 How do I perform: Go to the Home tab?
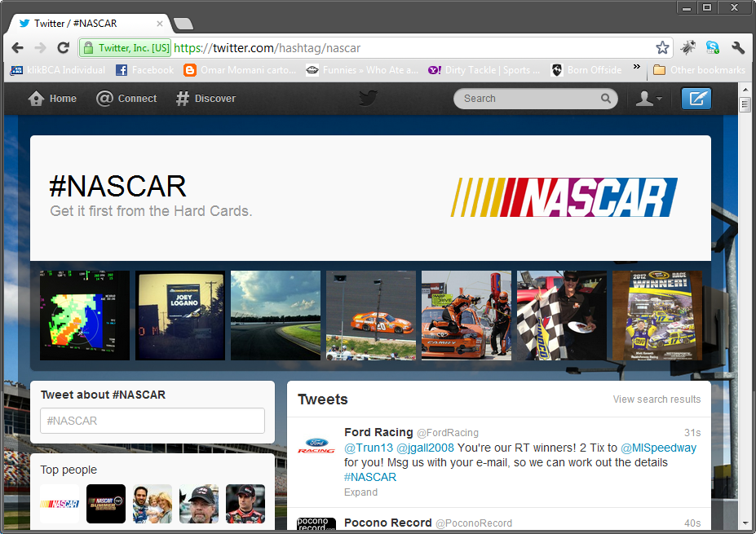(x=52, y=99)
